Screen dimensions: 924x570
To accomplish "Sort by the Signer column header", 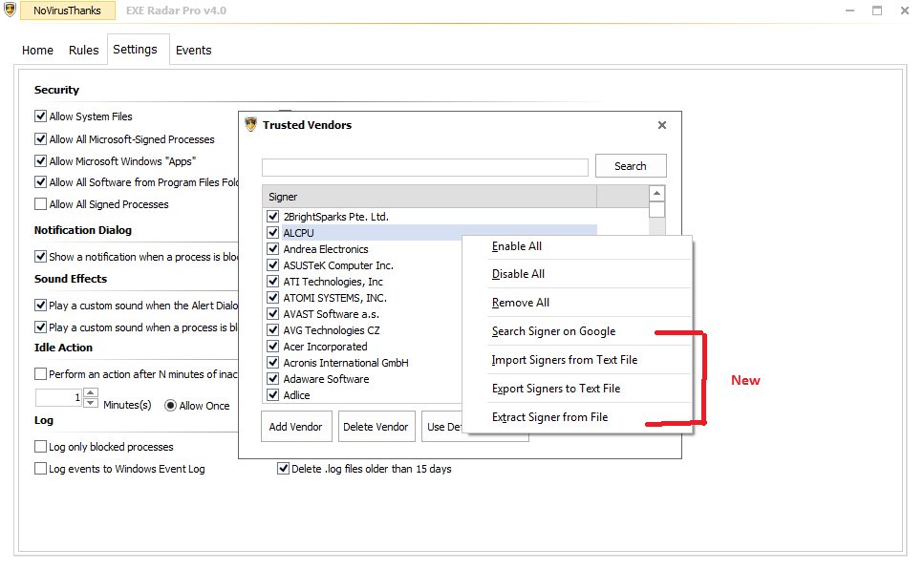I will tap(429, 197).
